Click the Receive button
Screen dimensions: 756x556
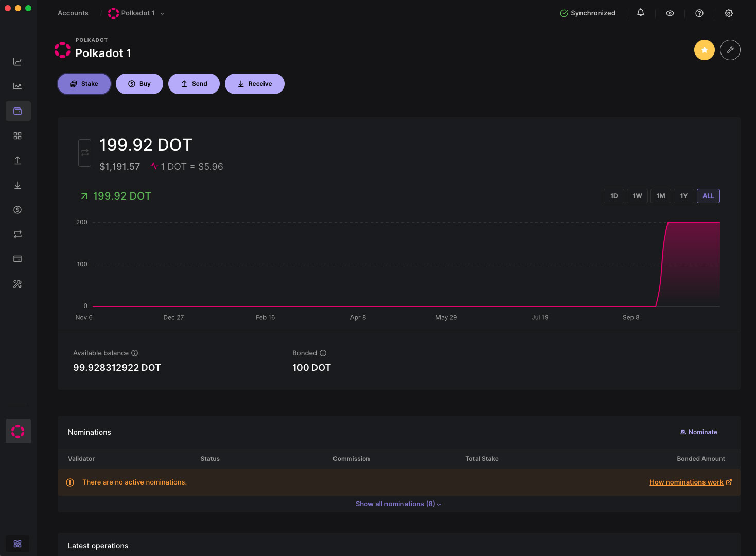pos(255,84)
